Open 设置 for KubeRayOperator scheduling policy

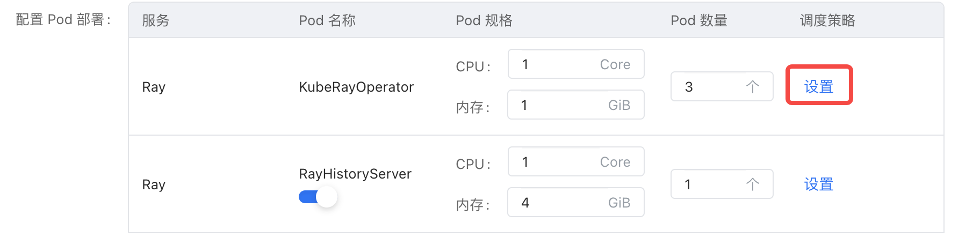818,87
